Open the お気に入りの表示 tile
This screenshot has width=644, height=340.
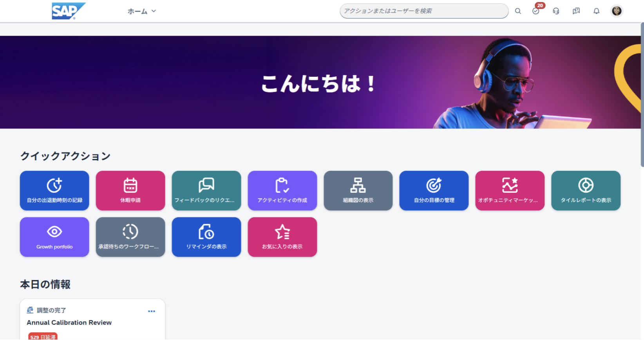click(282, 237)
